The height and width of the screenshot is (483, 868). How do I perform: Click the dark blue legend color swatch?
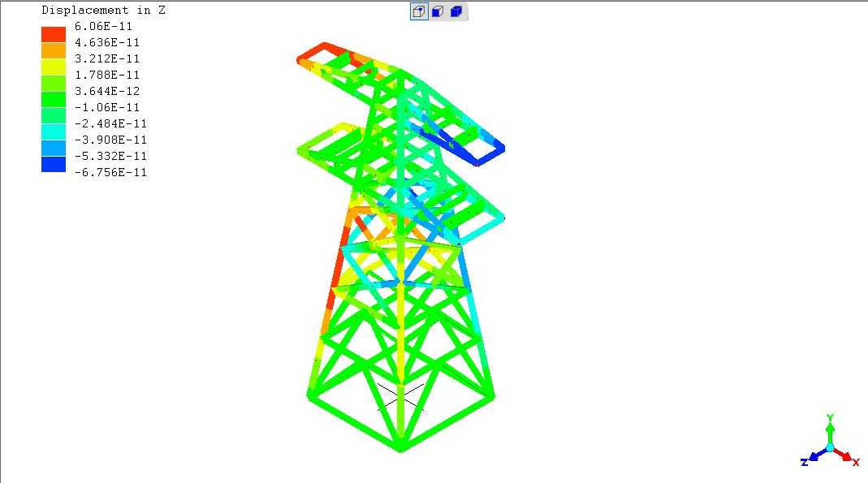point(54,164)
